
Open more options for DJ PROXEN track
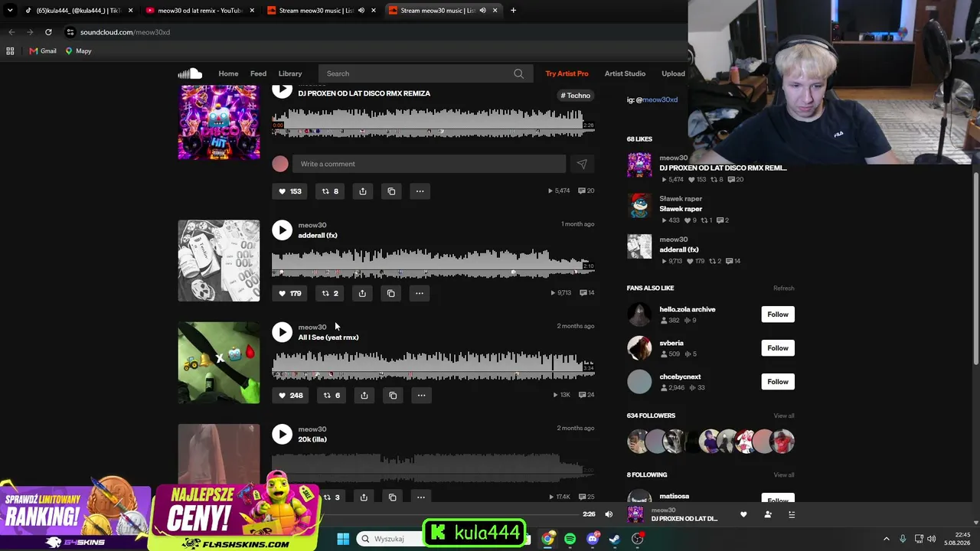pyautogui.click(x=420, y=191)
